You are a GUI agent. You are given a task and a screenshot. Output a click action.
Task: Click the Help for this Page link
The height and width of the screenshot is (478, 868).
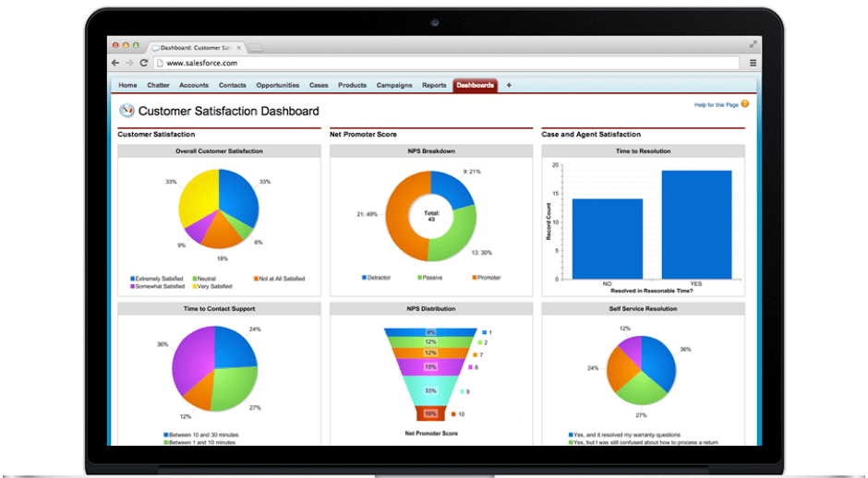(716, 104)
